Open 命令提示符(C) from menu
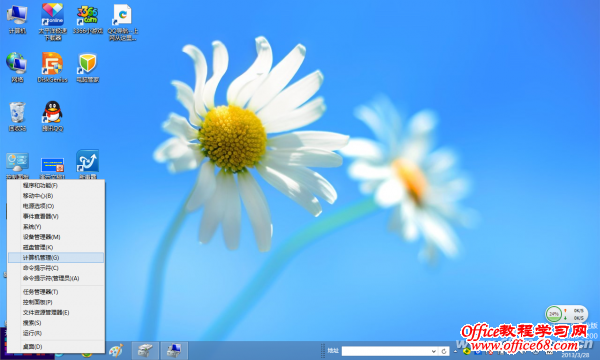600x360 pixels. tap(56, 268)
